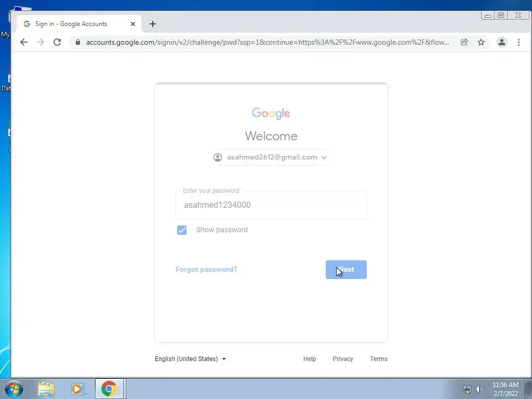The width and height of the screenshot is (532, 399).
Task: Uncheck the Show password checkbox
Action: coord(182,230)
